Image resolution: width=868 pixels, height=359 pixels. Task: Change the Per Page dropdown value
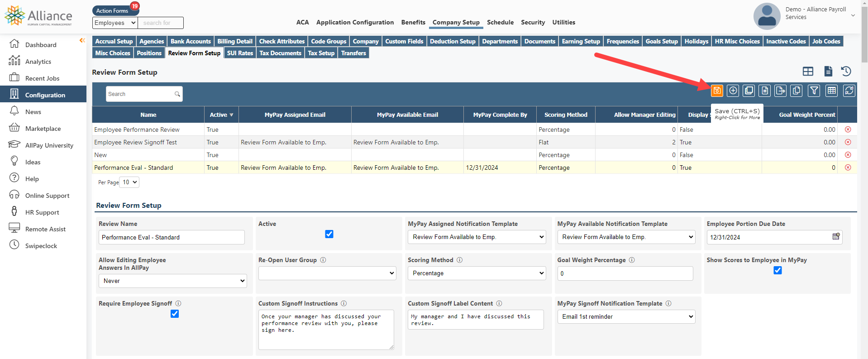point(129,182)
